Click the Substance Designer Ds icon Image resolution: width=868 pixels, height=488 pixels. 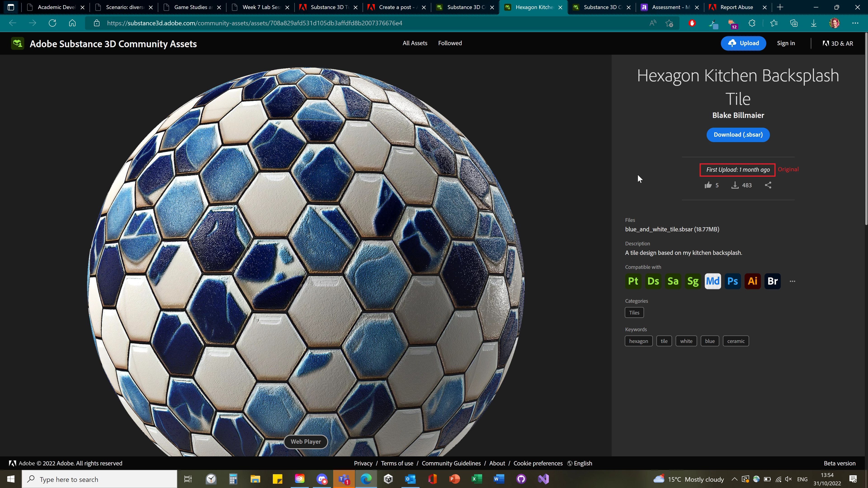point(653,281)
